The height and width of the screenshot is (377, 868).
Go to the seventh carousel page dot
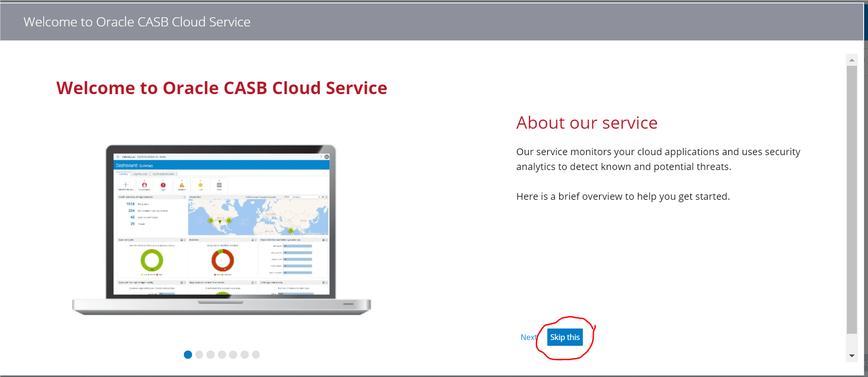[256, 354]
